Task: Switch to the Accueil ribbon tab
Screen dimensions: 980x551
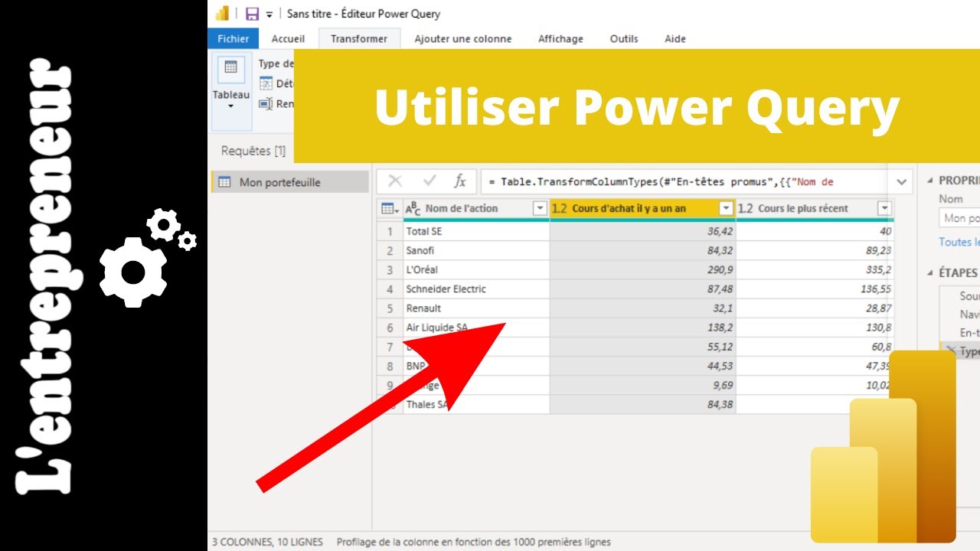Action: (x=288, y=38)
